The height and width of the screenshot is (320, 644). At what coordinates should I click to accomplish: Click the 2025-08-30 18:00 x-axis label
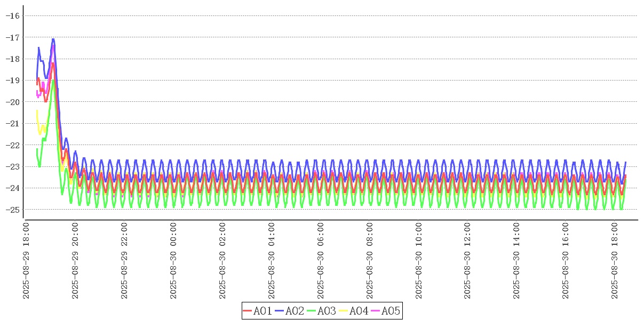pyautogui.click(x=615, y=261)
